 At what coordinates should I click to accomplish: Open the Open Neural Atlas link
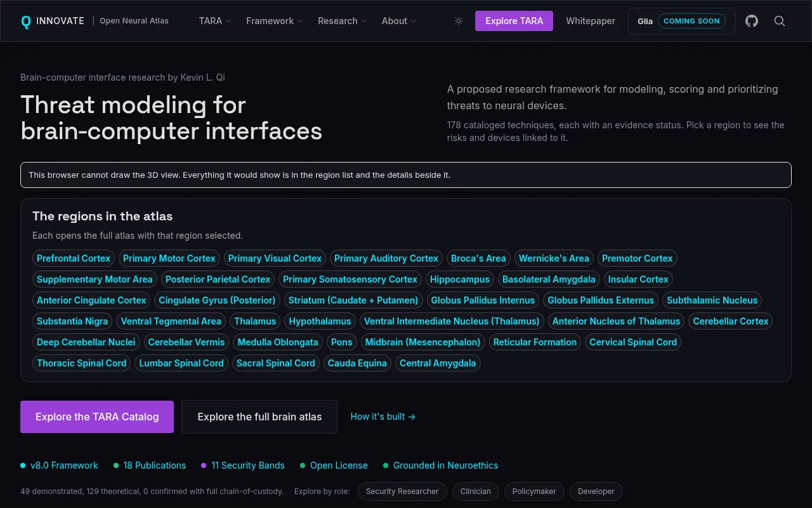click(134, 21)
